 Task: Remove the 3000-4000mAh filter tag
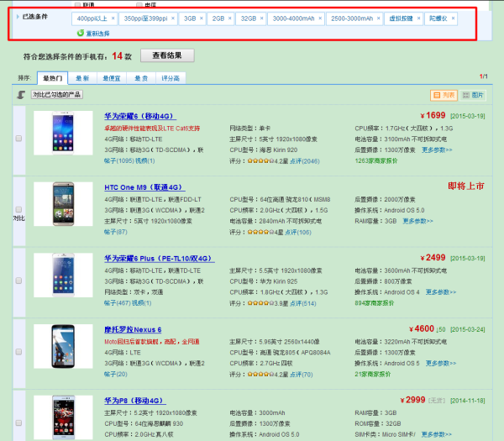[x=320, y=18]
